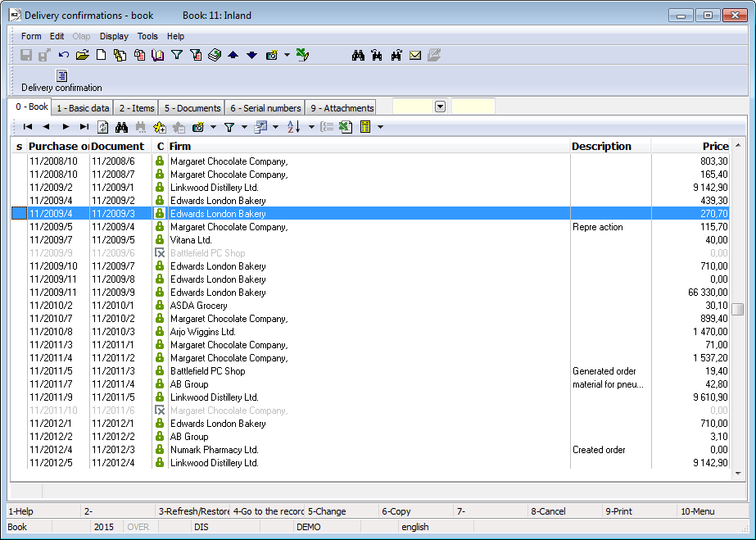This screenshot has height=540, width=756.
Task: Switch to the 2 - Items tab
Action: coord(137,108)
